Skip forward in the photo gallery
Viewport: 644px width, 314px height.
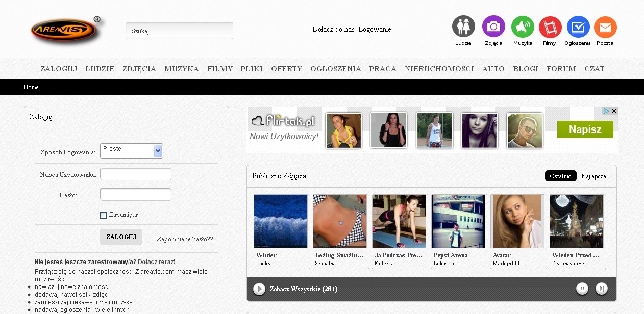point(582,289)
